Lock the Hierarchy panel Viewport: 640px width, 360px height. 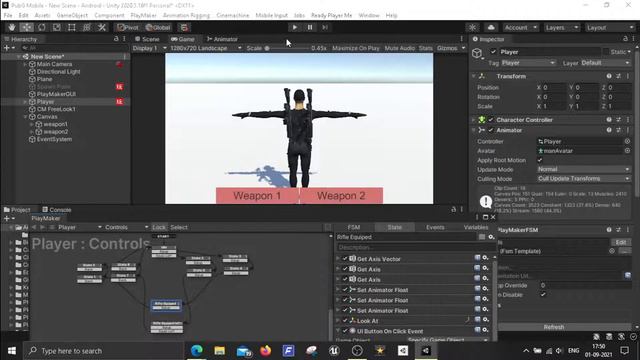click(x=116, y=38)
